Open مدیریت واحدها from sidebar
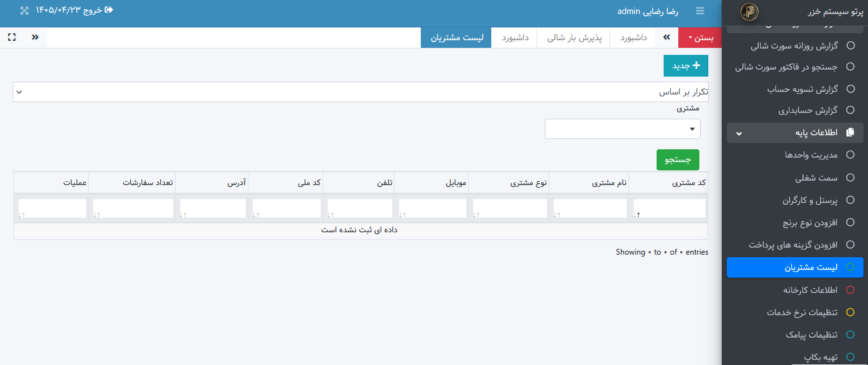The height and width of the screenshot is (365, 868). [x=795, y=154]
